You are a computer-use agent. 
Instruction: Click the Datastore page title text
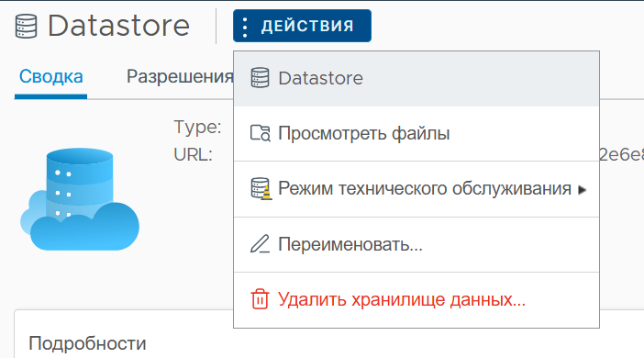(x=118, y=26)
